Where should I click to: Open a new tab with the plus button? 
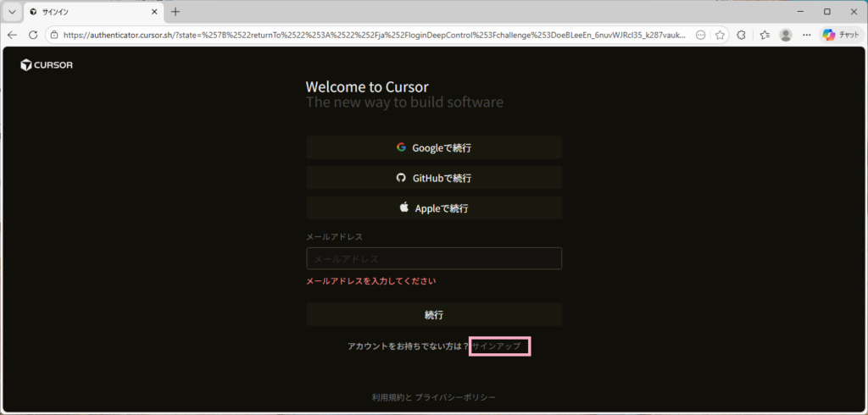[175, 12]
